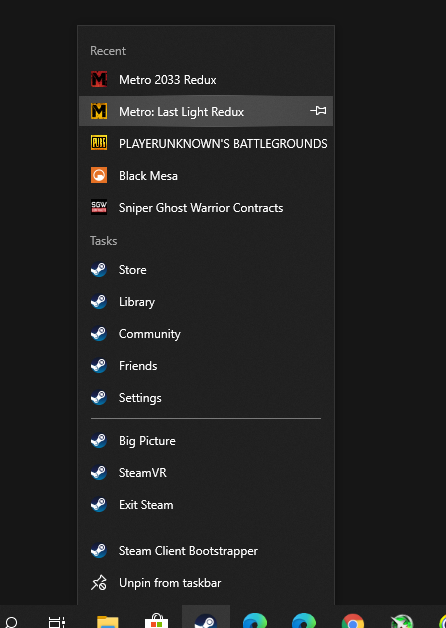Start PLAYERUNKNOWN'S BATTLEGROUNDS from the jump list
446x628 pixels.
click(x=206, y=143)
